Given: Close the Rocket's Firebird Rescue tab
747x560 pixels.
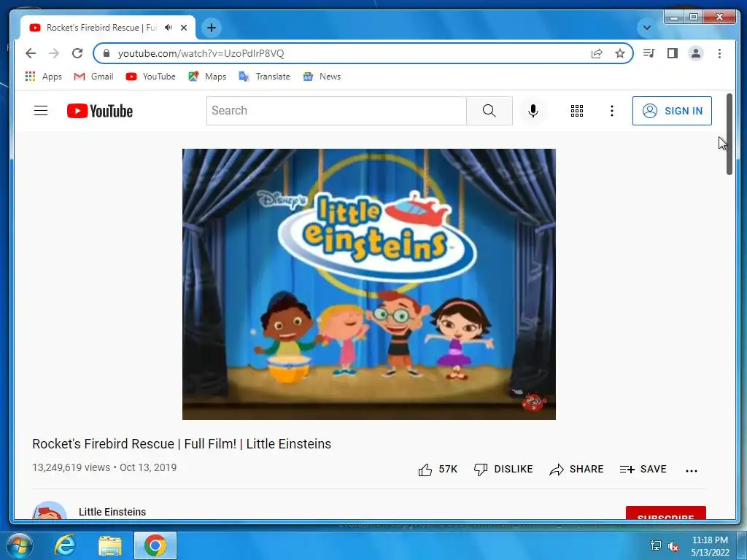Looking at the screenshot, I should [184, 28].
